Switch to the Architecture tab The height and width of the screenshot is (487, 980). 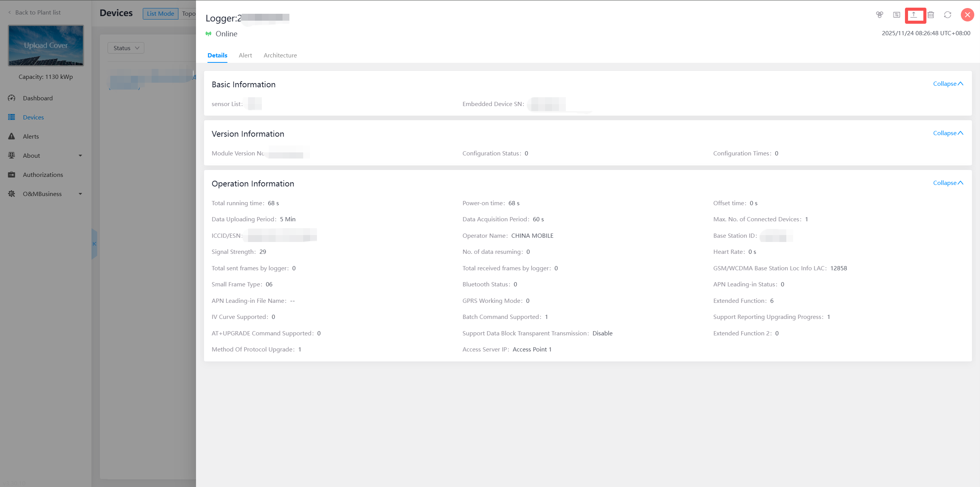click(x=280, y=56)
